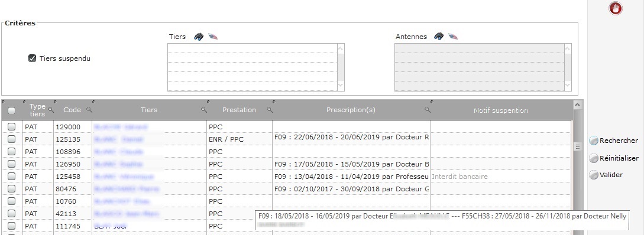Tick the select-all checkbox in table header
This screenshot has width=644, height=235.
click(x=11, y=110)
